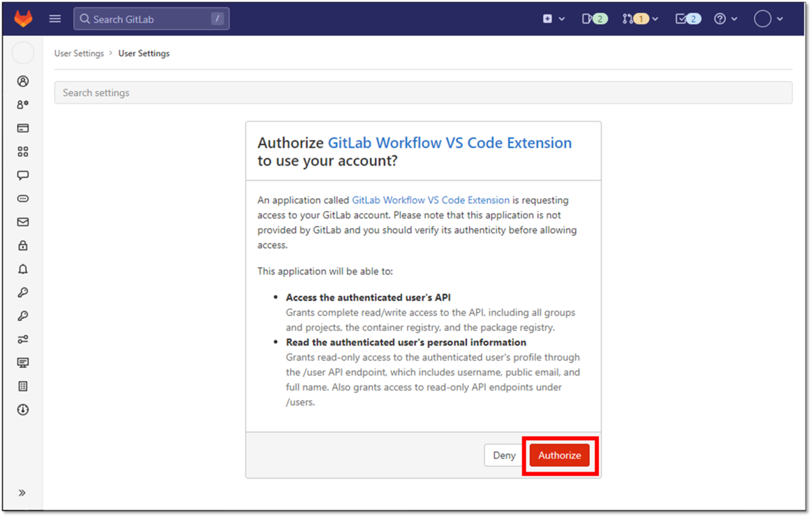Image resolution: width=812 pixels, height=517 pixels.
Task: Click "Read the authenticated user's personal information" text
Action: point(406,342)
